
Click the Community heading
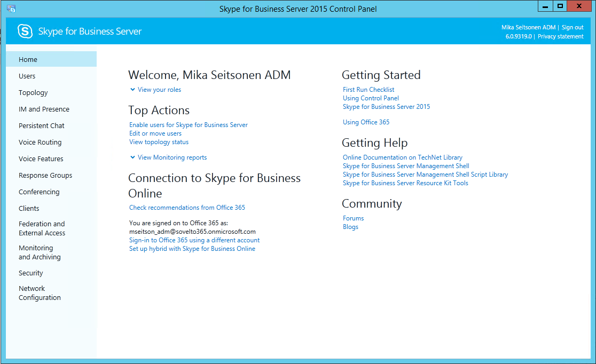tap(372, 204)
